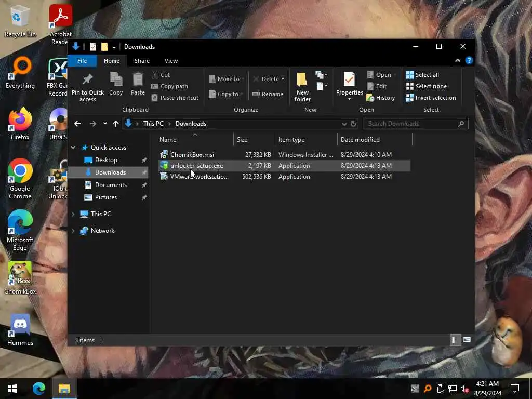Go back with the Back arrow

[x=77, y=124]
